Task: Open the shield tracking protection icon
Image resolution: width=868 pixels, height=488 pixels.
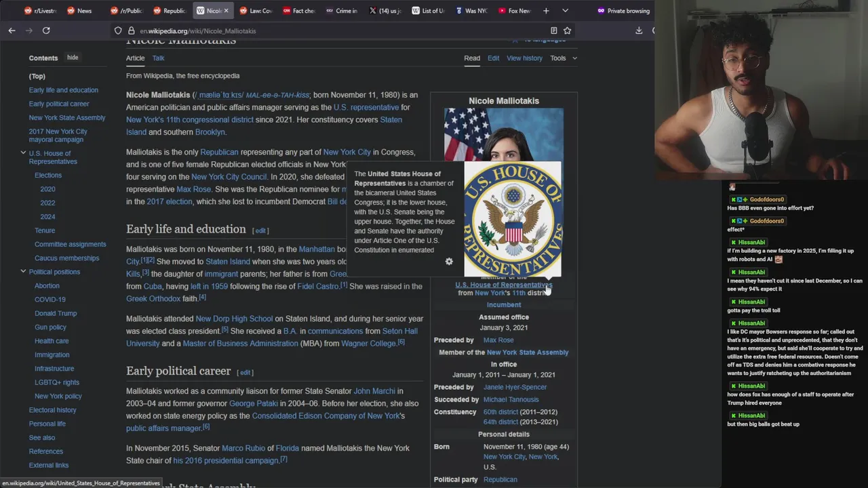Action: [x=118, y=30]
